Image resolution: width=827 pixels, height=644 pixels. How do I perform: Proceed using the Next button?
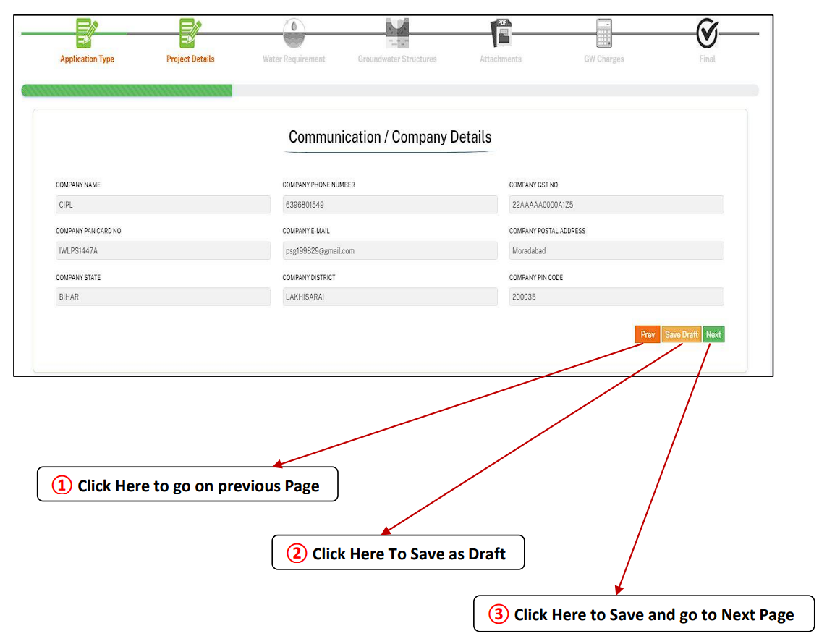click(713, 334)
